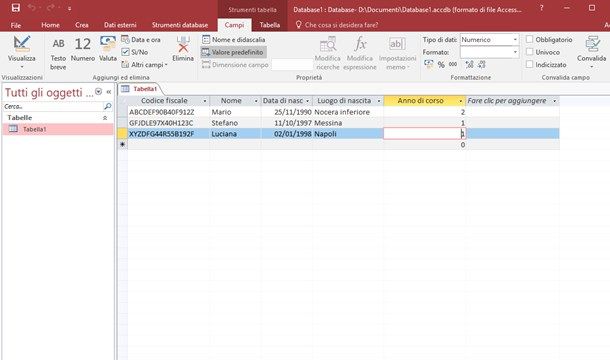Click the Undo arrow icon
610x360 pixels.
tap(32, 7)
